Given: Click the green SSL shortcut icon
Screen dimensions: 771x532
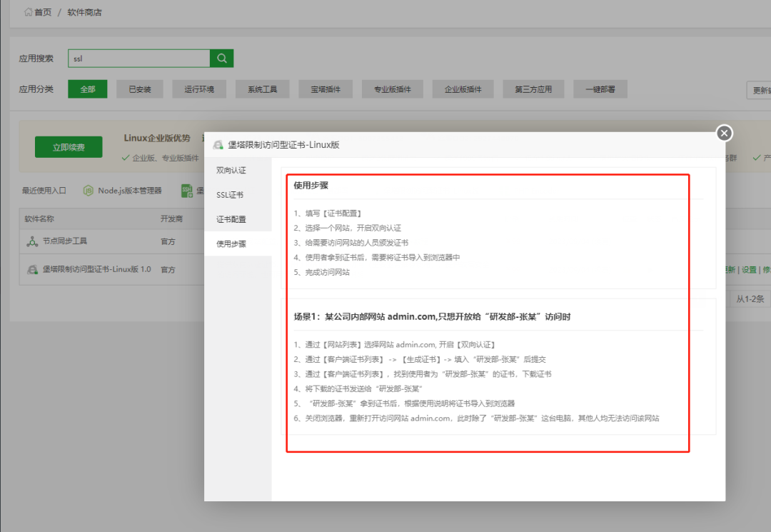Looking at the screenshot, I should tap(186, 191).
